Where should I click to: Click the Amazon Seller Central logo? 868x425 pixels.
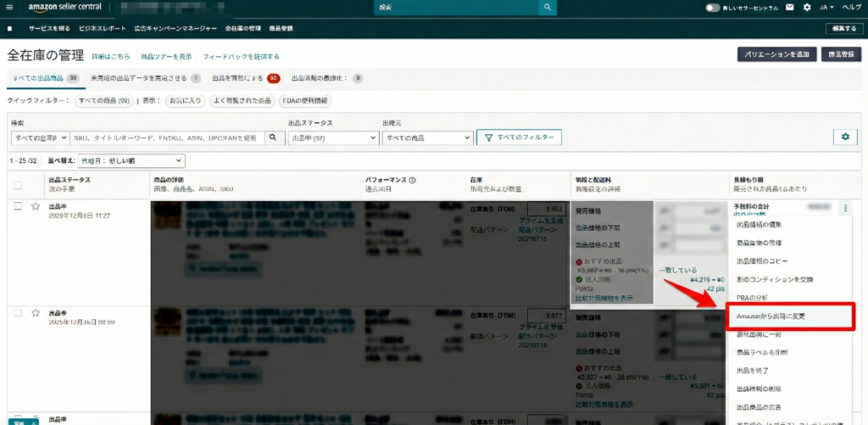(65, 7)
